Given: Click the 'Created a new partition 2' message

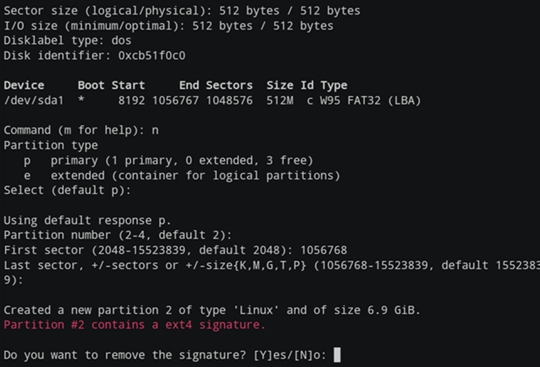Looking at the screenshot, I should [x=212, y=310].
